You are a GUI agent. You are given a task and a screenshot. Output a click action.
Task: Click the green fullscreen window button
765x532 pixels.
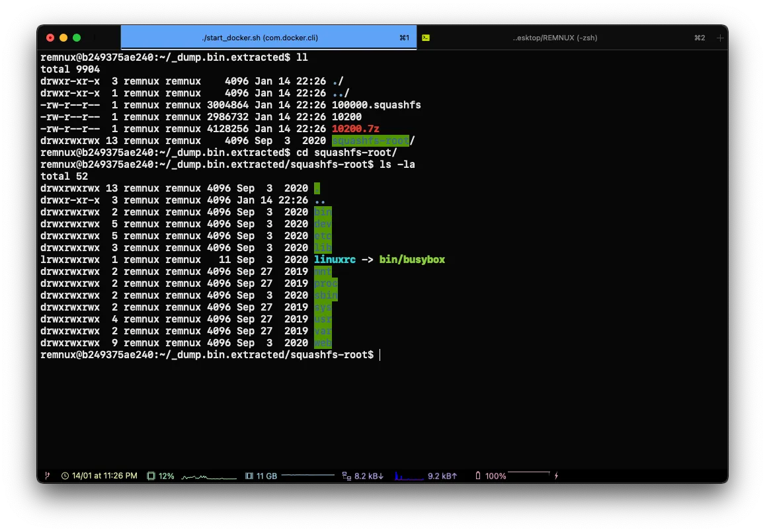77,38
